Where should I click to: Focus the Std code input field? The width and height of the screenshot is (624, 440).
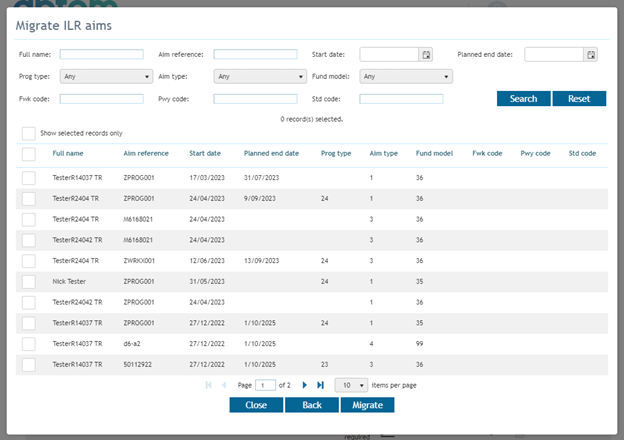click(401, 99)
